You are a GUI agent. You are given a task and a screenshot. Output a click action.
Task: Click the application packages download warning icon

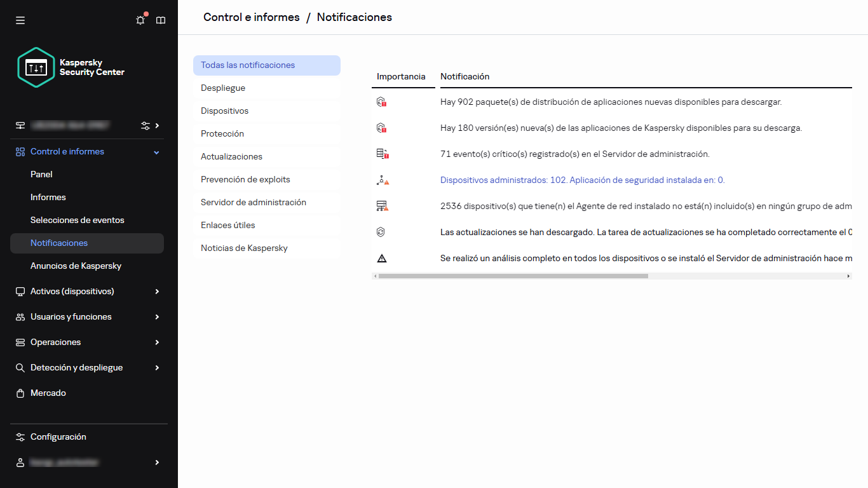coord(381,102)
